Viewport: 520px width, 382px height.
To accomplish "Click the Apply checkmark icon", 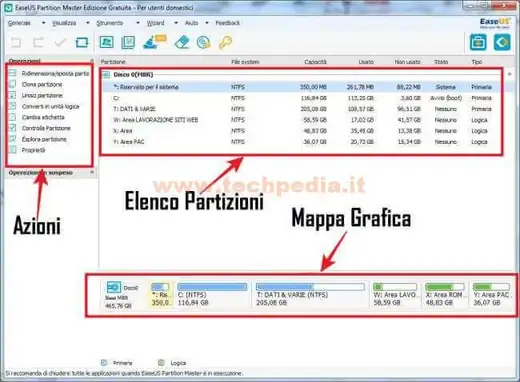I will click(x=60, y=43).
